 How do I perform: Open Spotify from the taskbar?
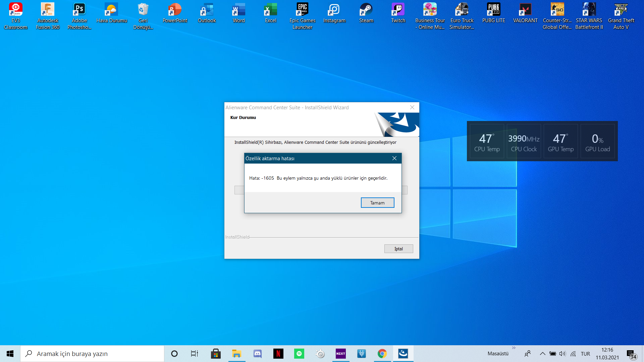(x=299, y=354)
